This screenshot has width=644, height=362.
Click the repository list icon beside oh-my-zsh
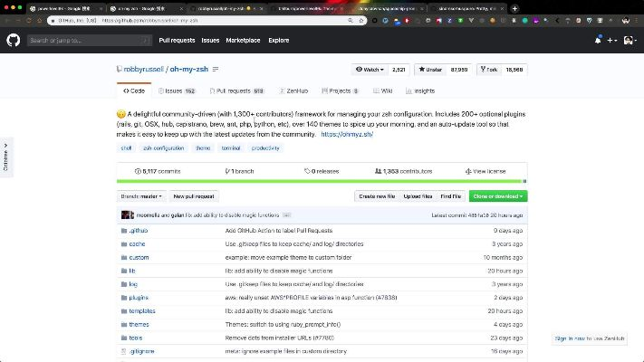point(216,69)
